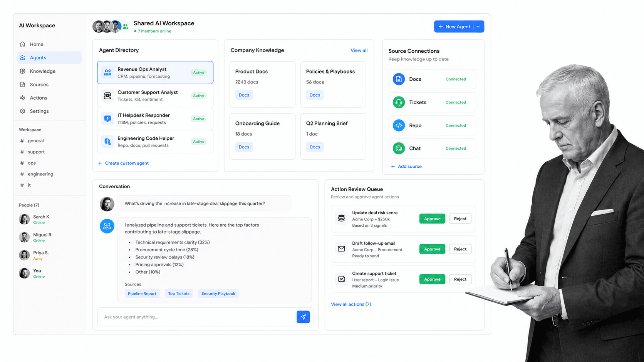Click the IT Helpdesk Responder agent icon
The height and width of the screenshot is (362, 644).
pyautogui.click(x=107, y=118)
